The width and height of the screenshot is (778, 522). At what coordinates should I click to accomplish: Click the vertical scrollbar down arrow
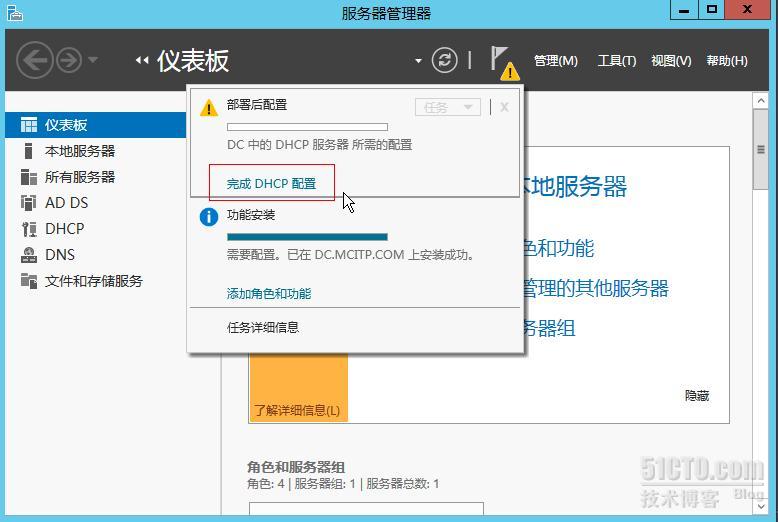(x=761, y=506)
